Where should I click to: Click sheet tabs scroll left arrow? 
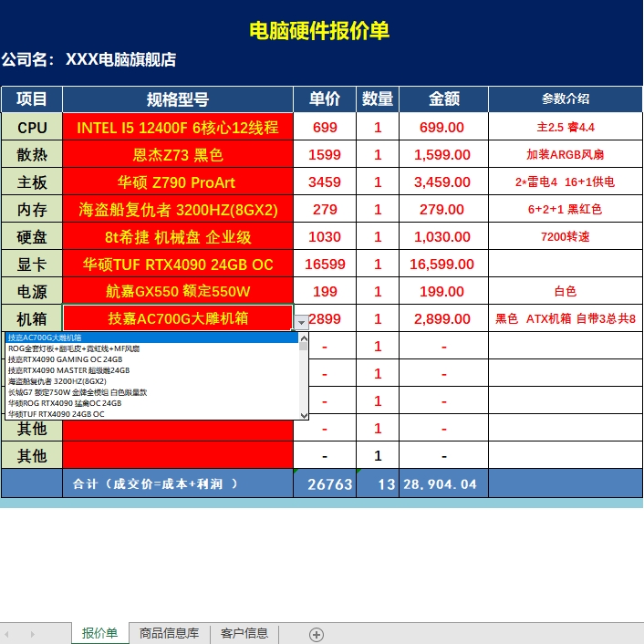pos(6,635)
